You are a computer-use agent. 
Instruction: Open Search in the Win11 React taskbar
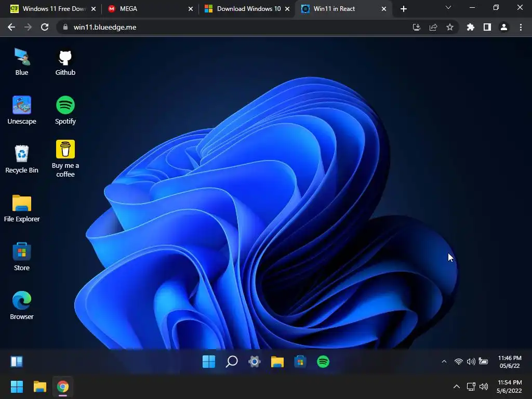[231, 362]
